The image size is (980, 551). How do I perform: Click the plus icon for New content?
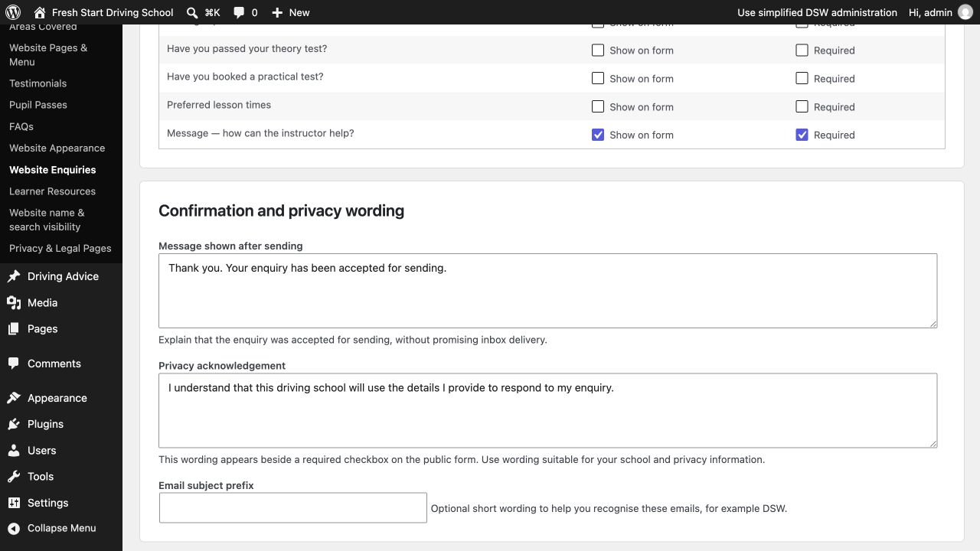(x=277, y=12)
